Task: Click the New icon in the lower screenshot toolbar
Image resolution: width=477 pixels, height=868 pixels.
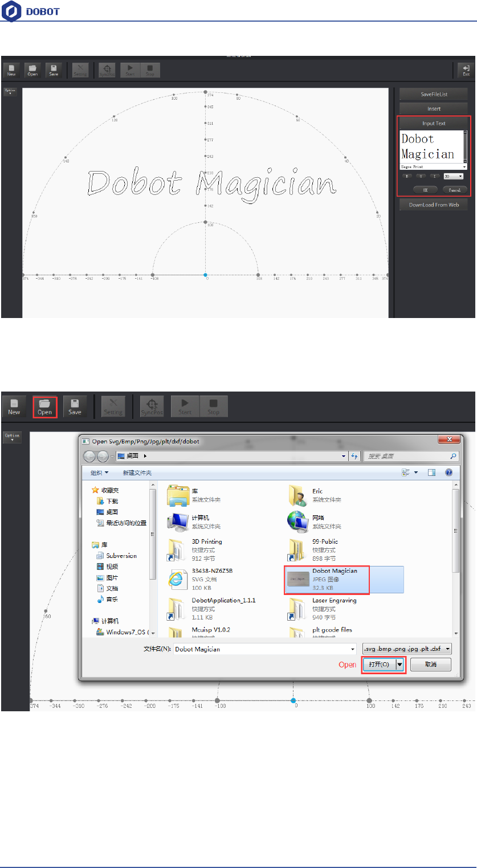Action: [14, 406]
